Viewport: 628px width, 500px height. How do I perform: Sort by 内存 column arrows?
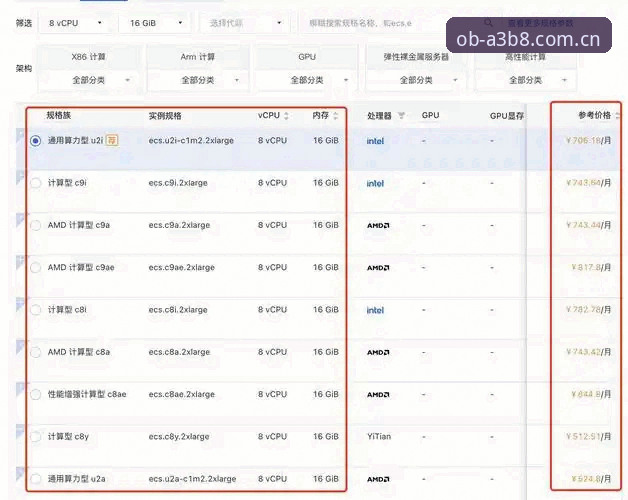coord(336,116)
